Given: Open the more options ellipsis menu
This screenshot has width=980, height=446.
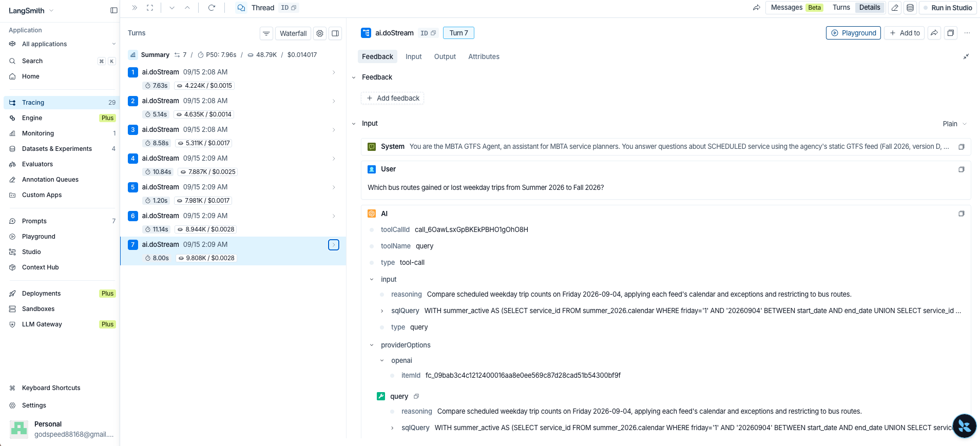Looking at the screenshot, I should tap(967, 33).
